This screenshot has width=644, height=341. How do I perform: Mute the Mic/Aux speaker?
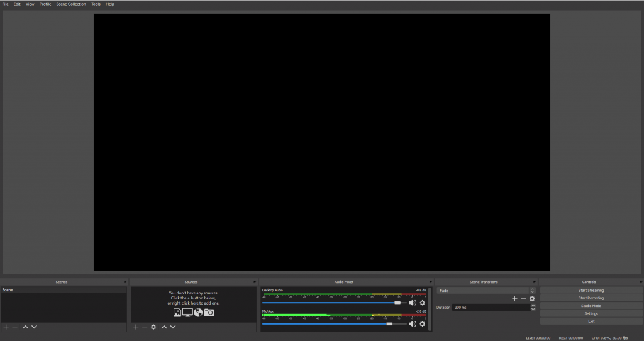413,324
